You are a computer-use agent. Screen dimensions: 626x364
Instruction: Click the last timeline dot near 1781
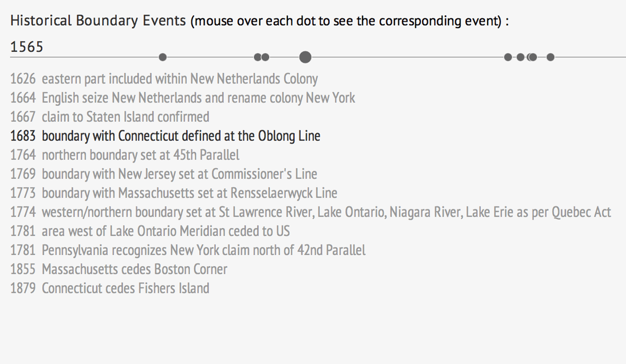pos(550,57)
